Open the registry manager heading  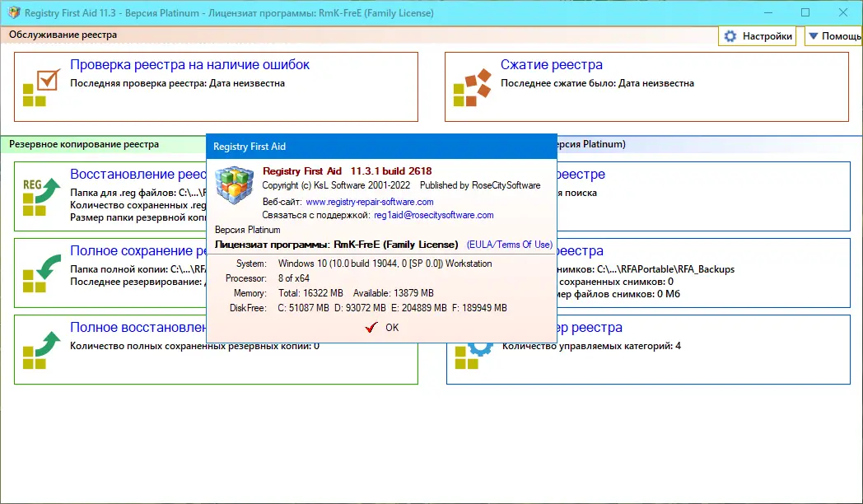click(590, 327)
